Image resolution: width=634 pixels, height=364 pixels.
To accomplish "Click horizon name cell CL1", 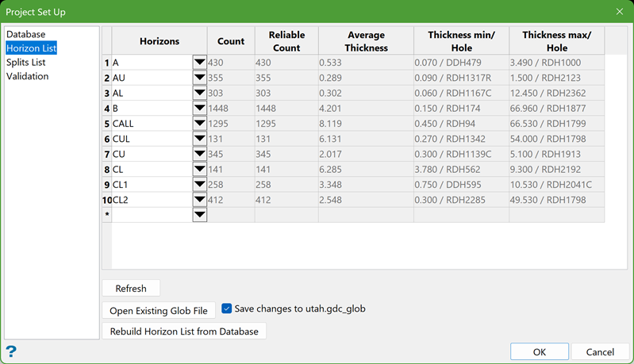I will (152, 185).
